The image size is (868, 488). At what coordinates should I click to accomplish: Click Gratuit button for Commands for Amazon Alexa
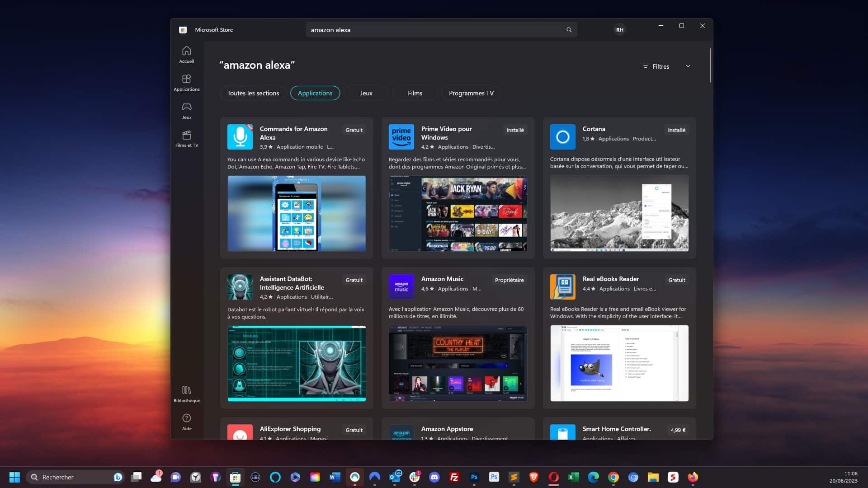[x=354, y=130]
